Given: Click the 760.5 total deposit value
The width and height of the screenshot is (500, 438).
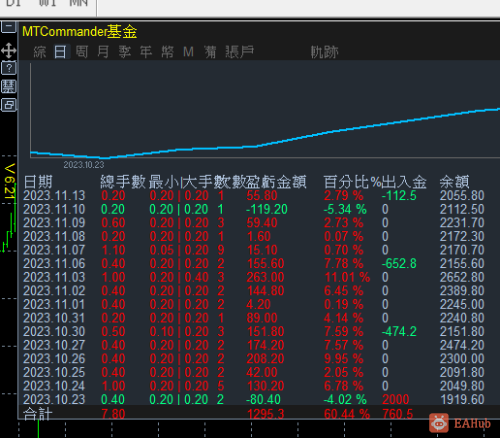Looking at the screenshot, I should point(398,414).
